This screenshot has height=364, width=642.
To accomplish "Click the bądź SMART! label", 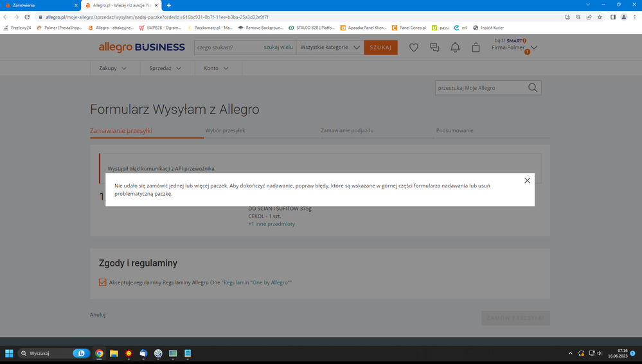I will (x=510, y=40).
